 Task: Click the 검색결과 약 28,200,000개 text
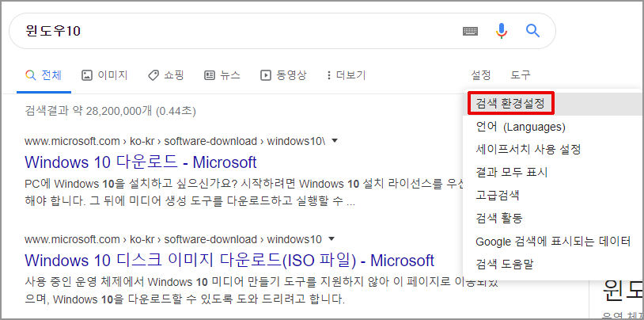[x=110, y=111]
